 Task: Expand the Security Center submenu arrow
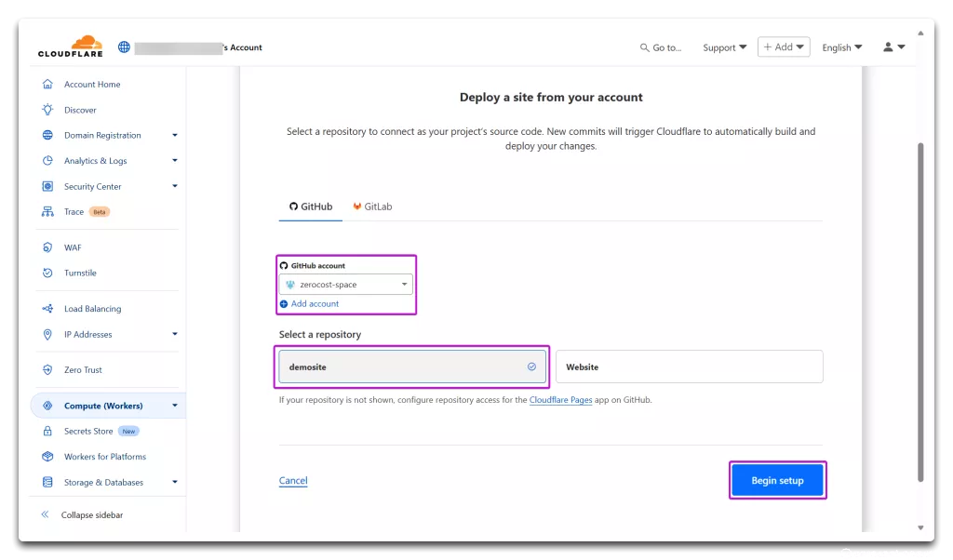tap(174, 186)
